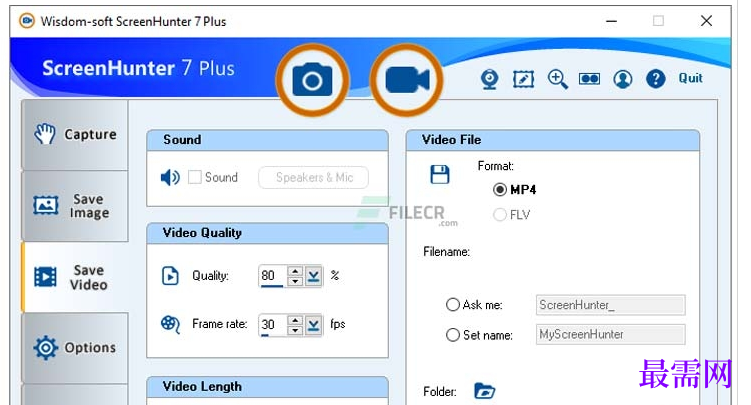Image resolution: width=751 pixels, height=405 pixels.
Task: Click the MyScreenHunter name field
Action: click(x=611, y=334)
